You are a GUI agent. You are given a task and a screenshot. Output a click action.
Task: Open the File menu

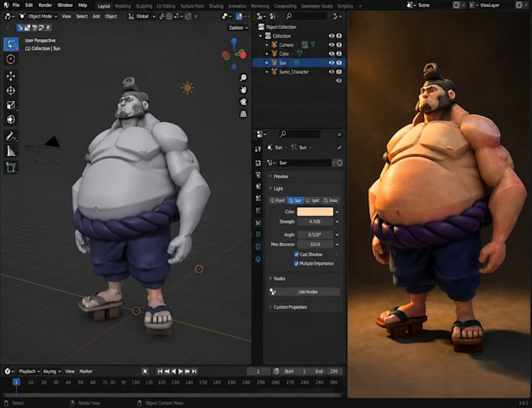(x=16, y=5)
